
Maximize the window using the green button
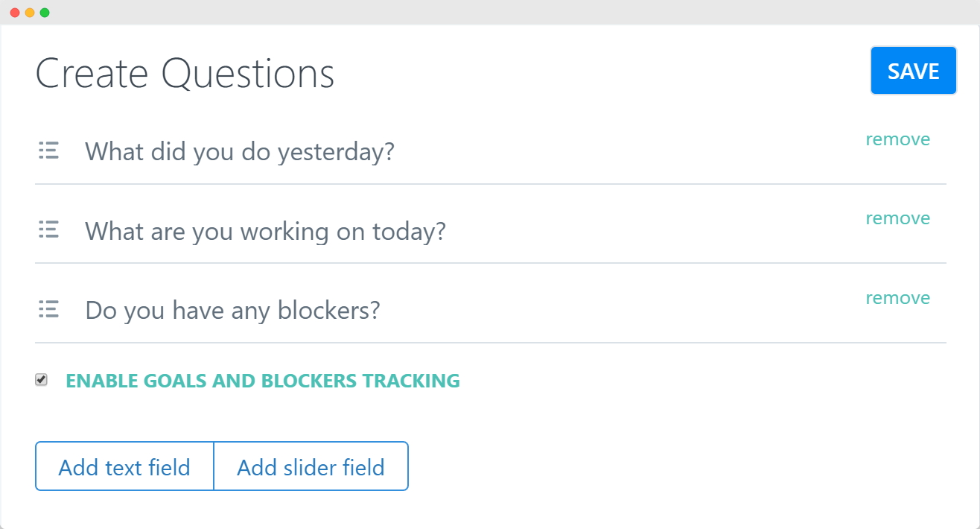pos(45,13)
